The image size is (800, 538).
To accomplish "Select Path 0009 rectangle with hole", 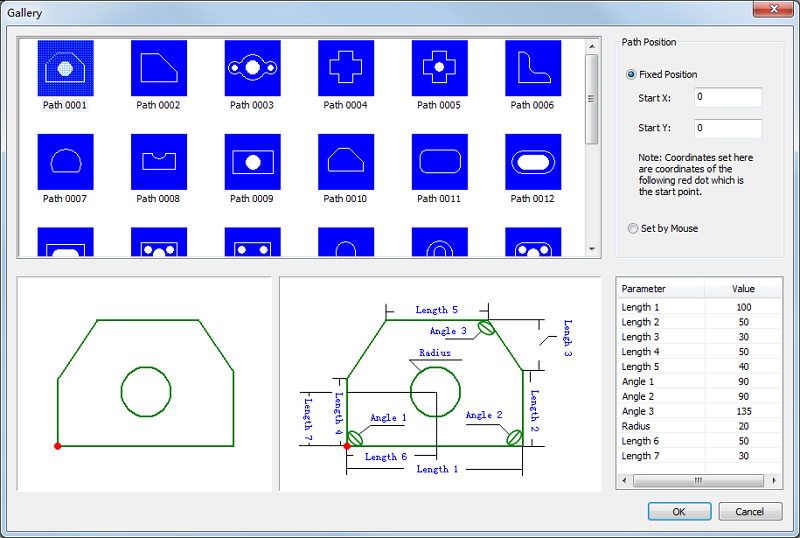I will click(253, 162).
